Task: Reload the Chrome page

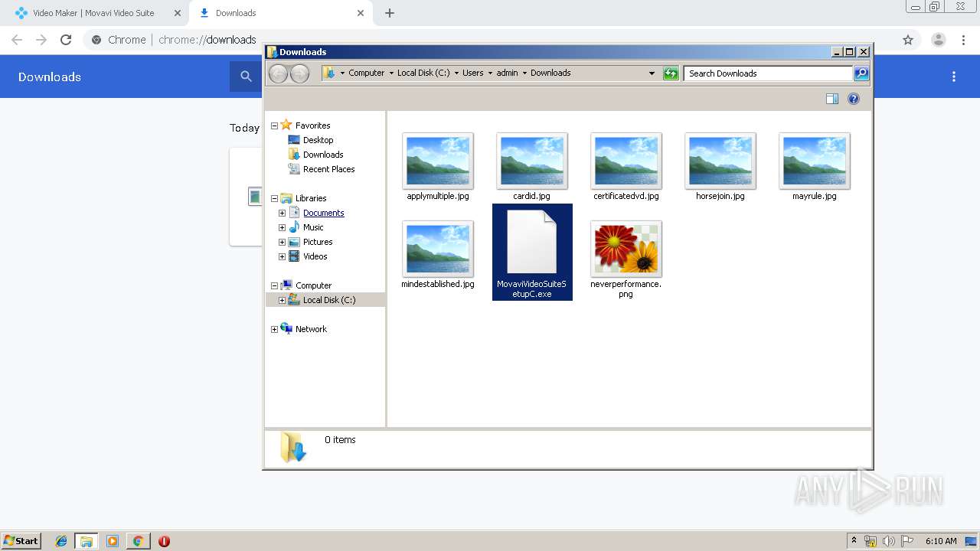Action: [x=66, y=40]
